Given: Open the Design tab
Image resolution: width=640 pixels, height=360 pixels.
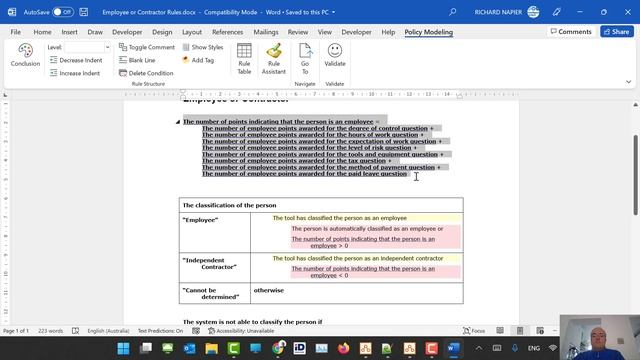Looking at the screenshot, I should click(162, 32).
